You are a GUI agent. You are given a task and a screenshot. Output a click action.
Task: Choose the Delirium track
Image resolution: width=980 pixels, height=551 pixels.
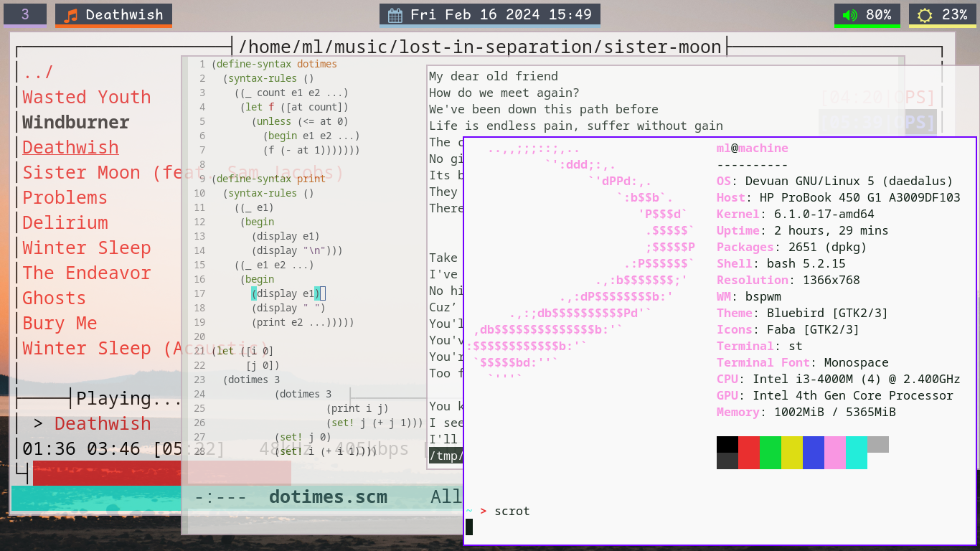point(65,222)
